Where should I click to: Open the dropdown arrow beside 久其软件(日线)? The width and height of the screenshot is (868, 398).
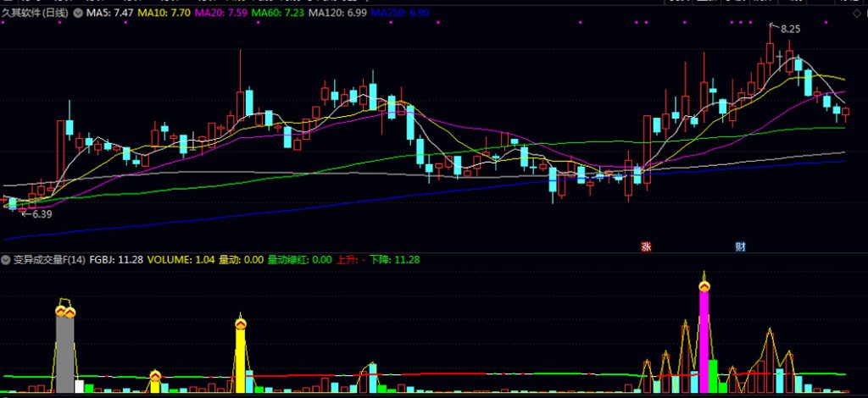click(x=79, y=14)
